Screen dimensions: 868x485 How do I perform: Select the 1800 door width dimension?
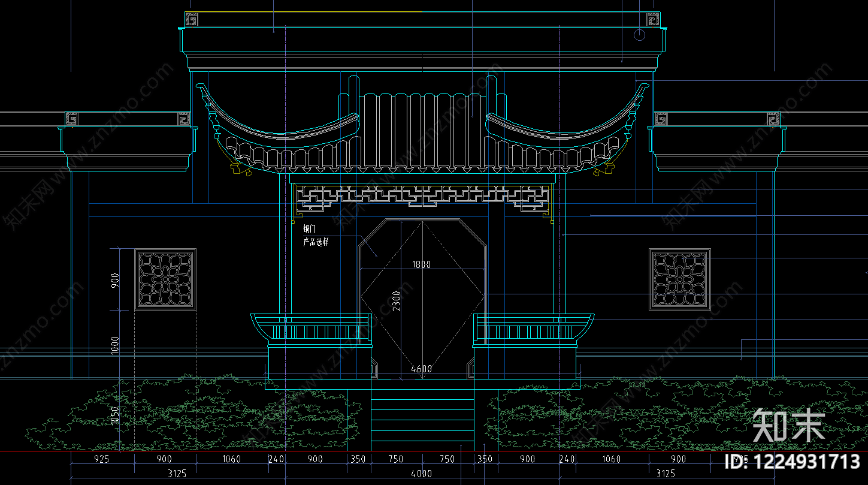pos(421,264)
